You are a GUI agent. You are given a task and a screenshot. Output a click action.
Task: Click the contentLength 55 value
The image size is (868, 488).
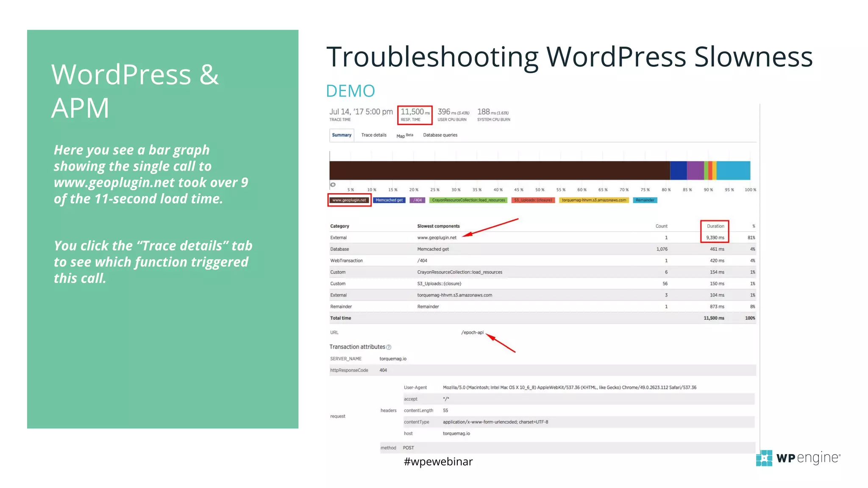point(445,410)
